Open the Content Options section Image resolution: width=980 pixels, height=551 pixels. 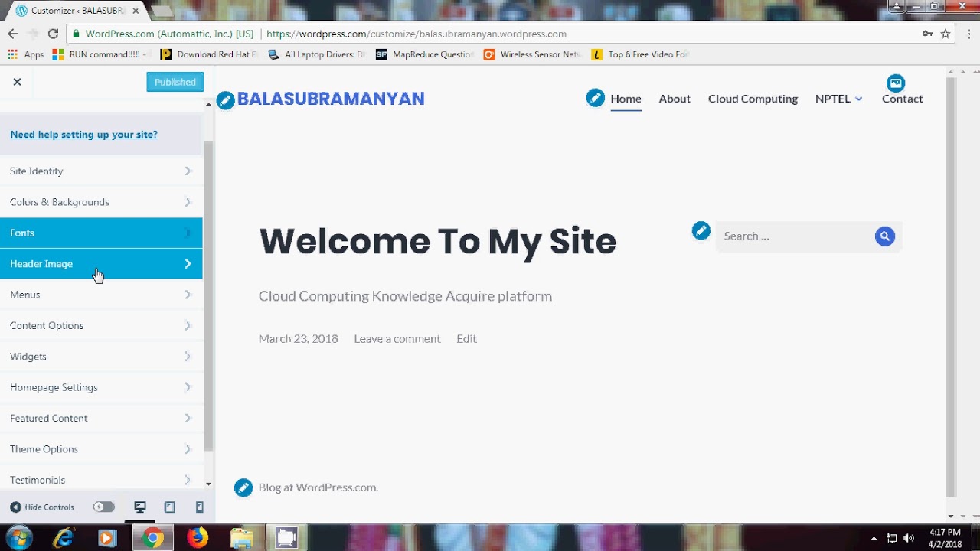(101, 325)
